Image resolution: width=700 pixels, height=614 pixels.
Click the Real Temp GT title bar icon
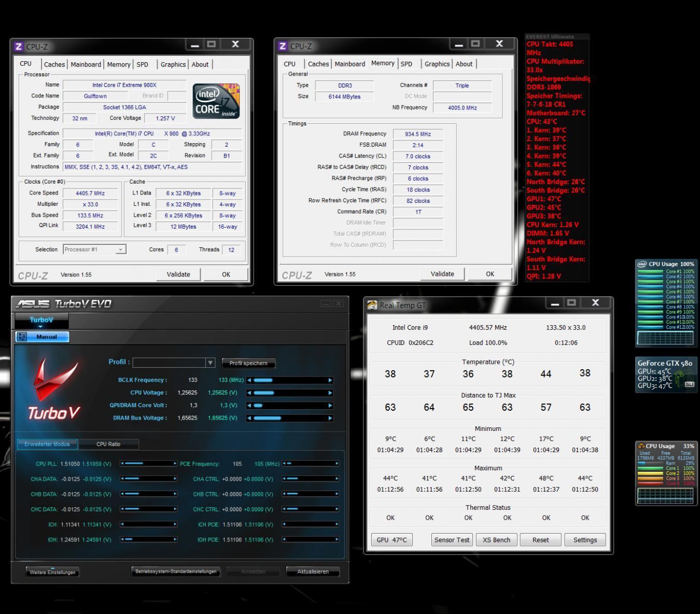tap(372, 305)
